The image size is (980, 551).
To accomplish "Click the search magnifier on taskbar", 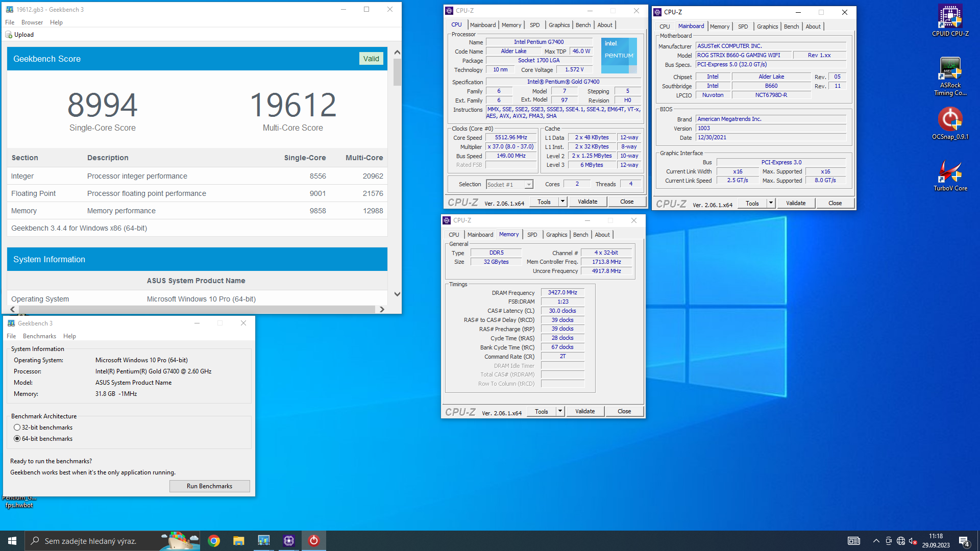I will pyautogui.click(x=35, y=541).
